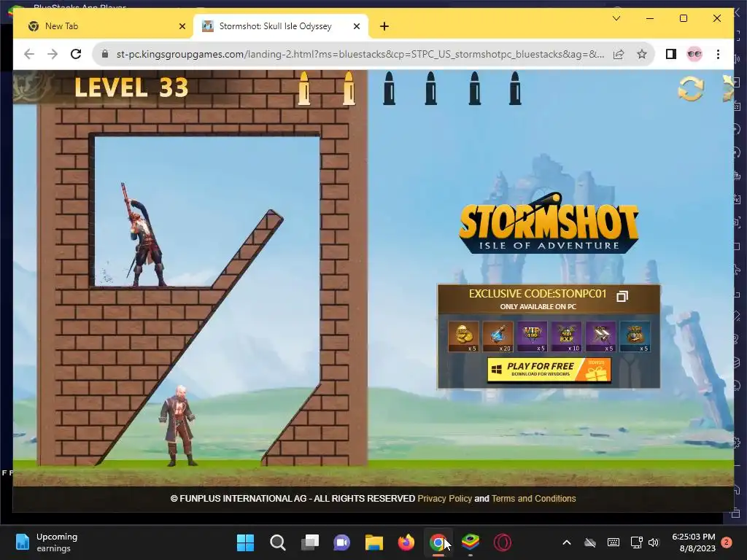
Task: Open the notification badge showing 2
Action: pos(727,542)
